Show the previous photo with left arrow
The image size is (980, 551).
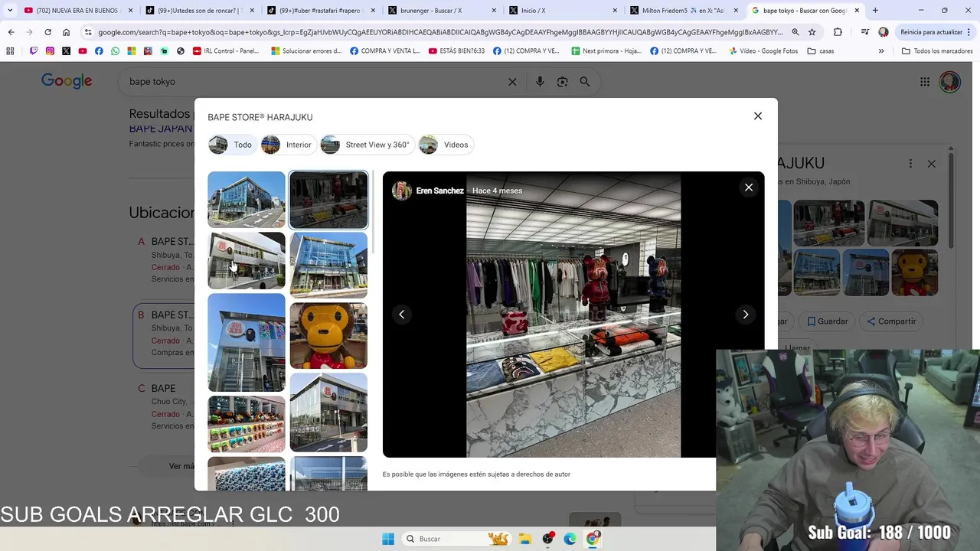point(402,315)
